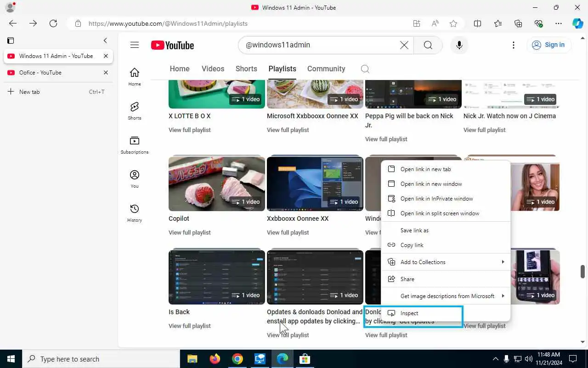Clear the search query with X
Viewport: 588px width, 368px height.
click(404, 45)
